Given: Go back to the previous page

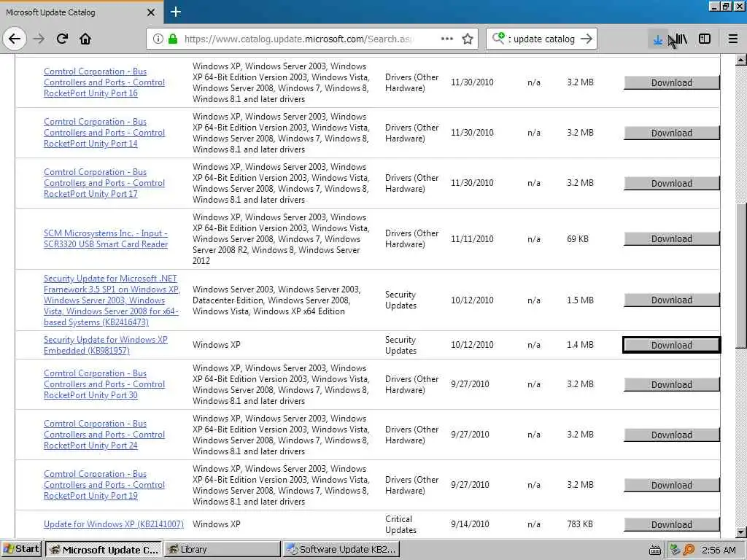Looking at the screenshot, I should [15, 39].
